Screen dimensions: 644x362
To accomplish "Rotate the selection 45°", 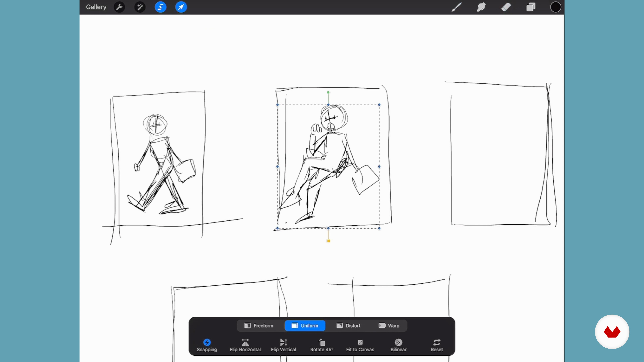I will click(x=322, y=345).
